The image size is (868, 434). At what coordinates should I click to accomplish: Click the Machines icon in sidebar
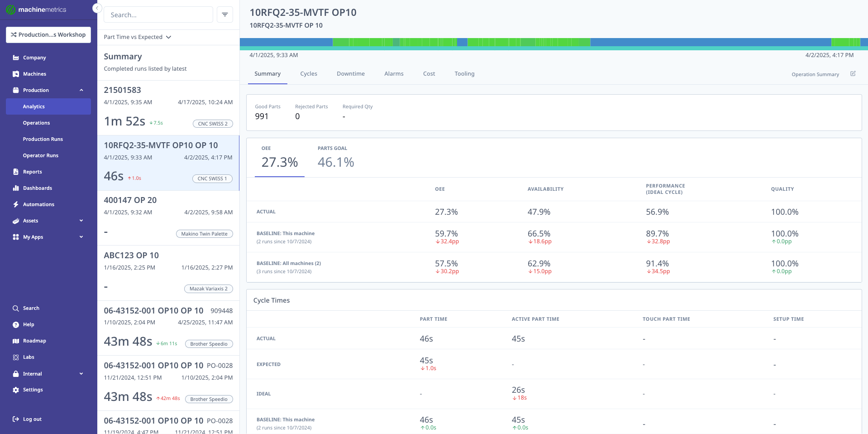click(x=16, y=74)
